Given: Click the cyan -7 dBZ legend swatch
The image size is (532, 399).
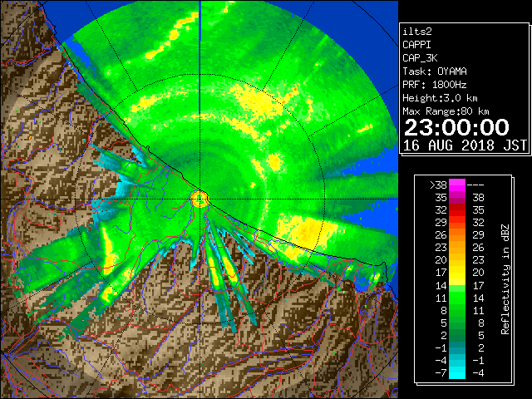Looking at the screenshot, I should tap(457, 372).
